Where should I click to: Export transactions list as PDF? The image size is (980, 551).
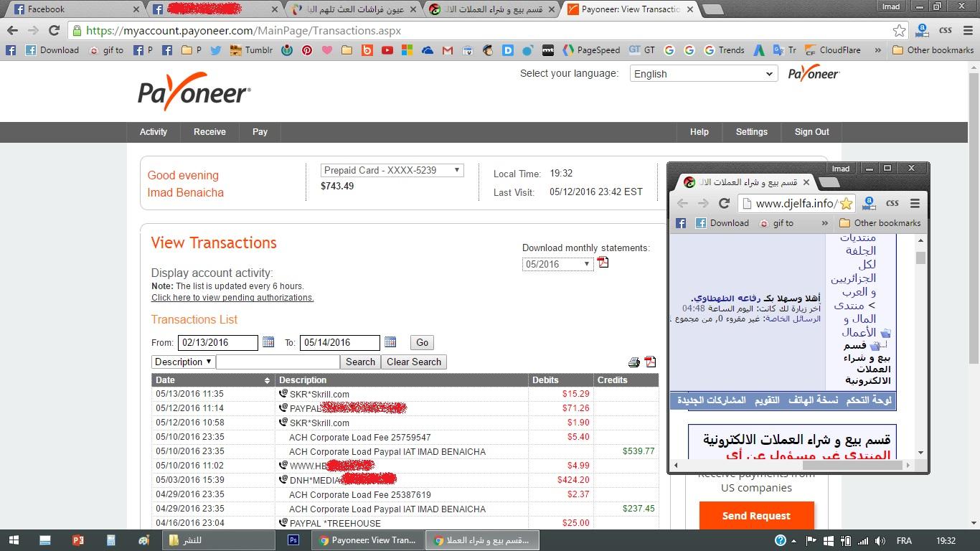(650, 362)
